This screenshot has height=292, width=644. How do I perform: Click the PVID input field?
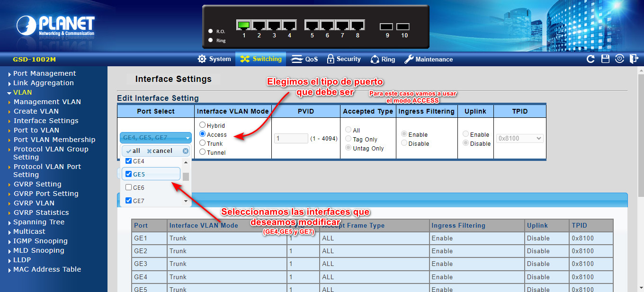pos(291,139)
